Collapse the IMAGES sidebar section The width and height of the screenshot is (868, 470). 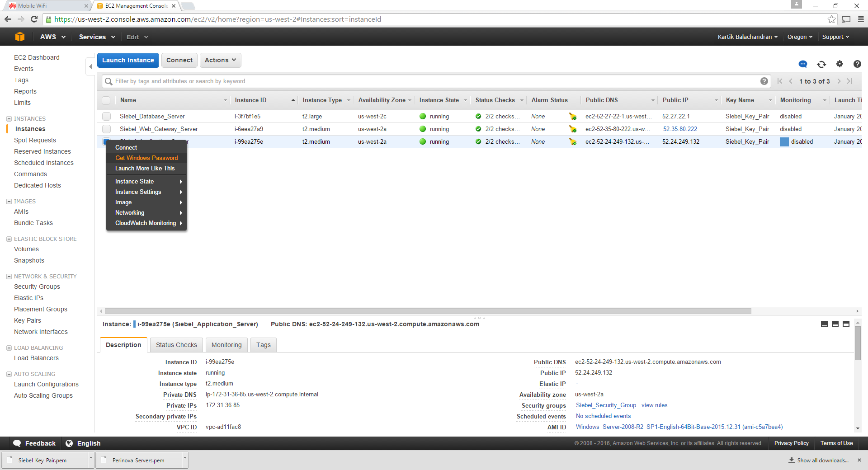[x=9, y=202]
